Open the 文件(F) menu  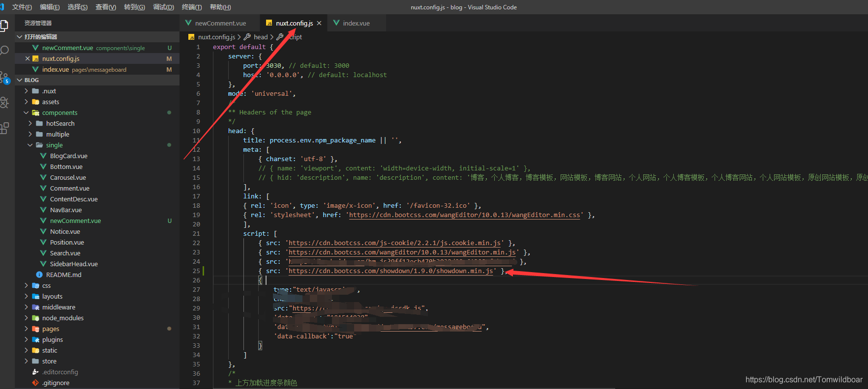click(22, 7)
